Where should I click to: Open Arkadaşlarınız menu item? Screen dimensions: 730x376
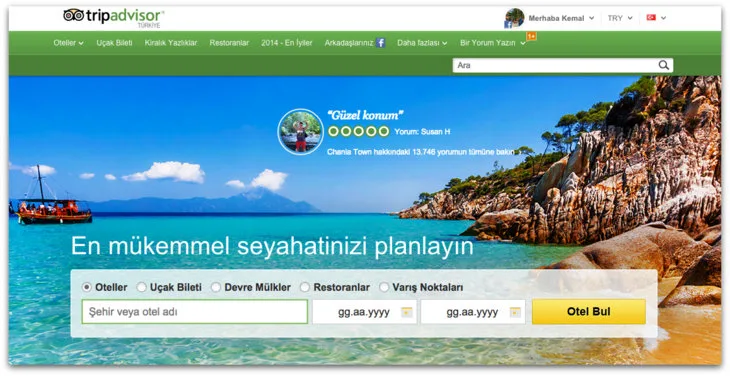349,43
